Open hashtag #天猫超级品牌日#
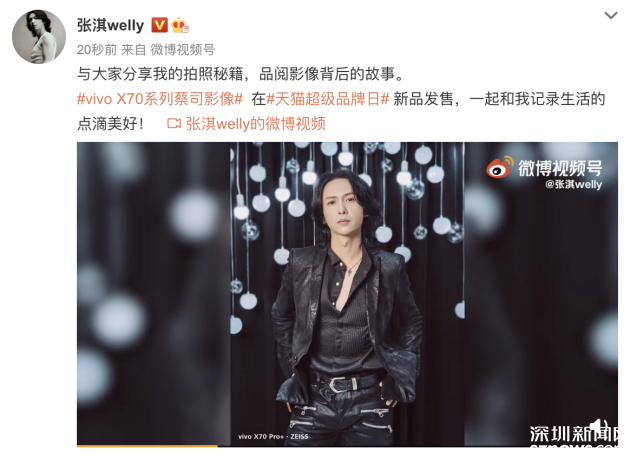 [x=328, y=99]
